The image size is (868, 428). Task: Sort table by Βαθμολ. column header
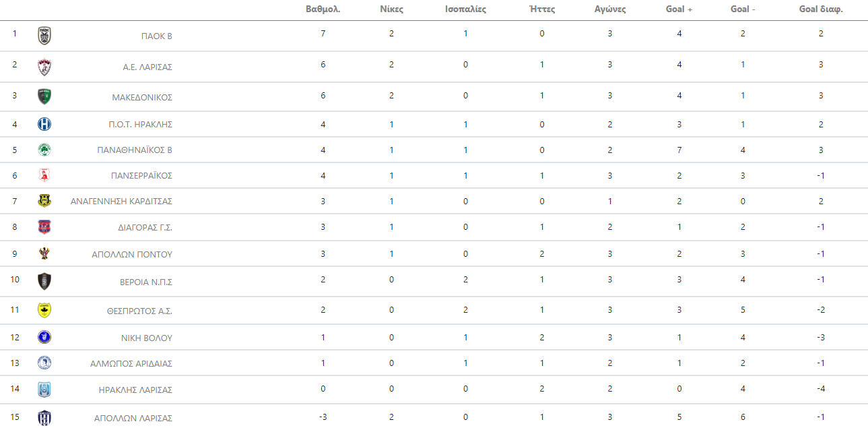323,9
